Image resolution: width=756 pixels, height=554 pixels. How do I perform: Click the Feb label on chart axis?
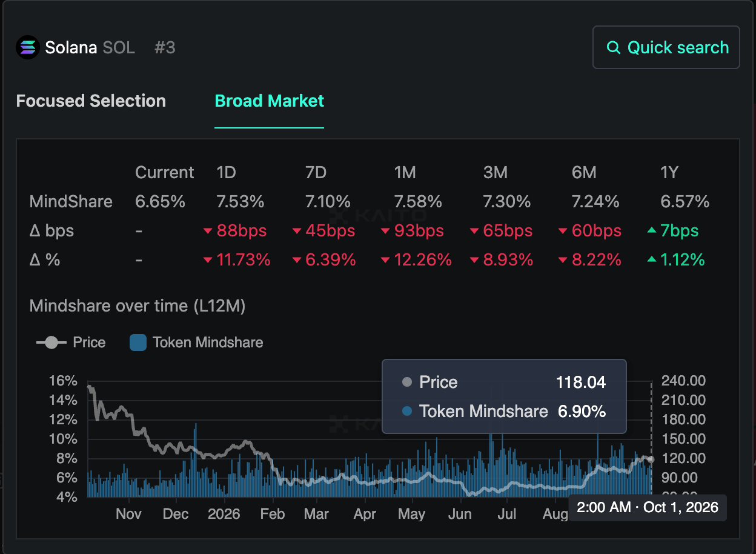[272, 514]
